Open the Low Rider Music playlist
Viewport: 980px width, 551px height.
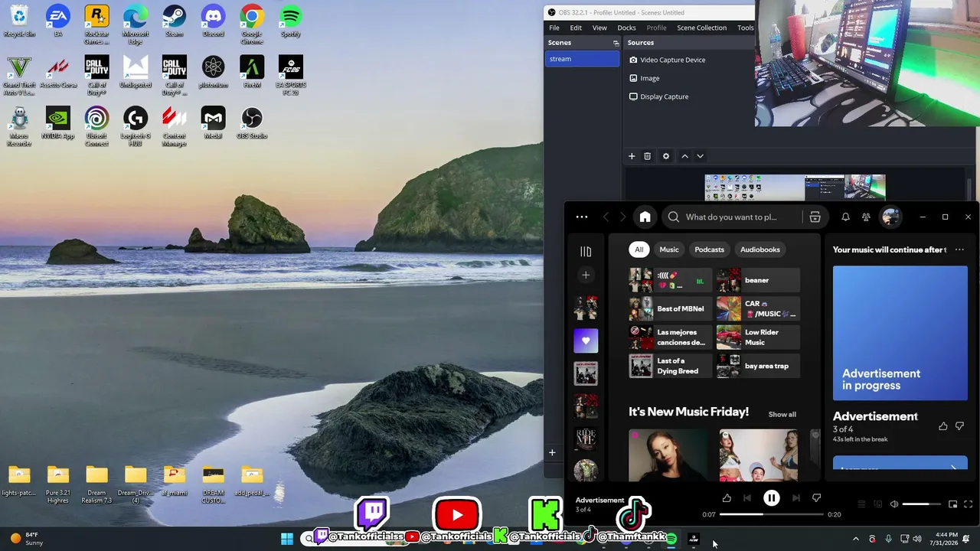pyautogui.click(x=757, y=337)
